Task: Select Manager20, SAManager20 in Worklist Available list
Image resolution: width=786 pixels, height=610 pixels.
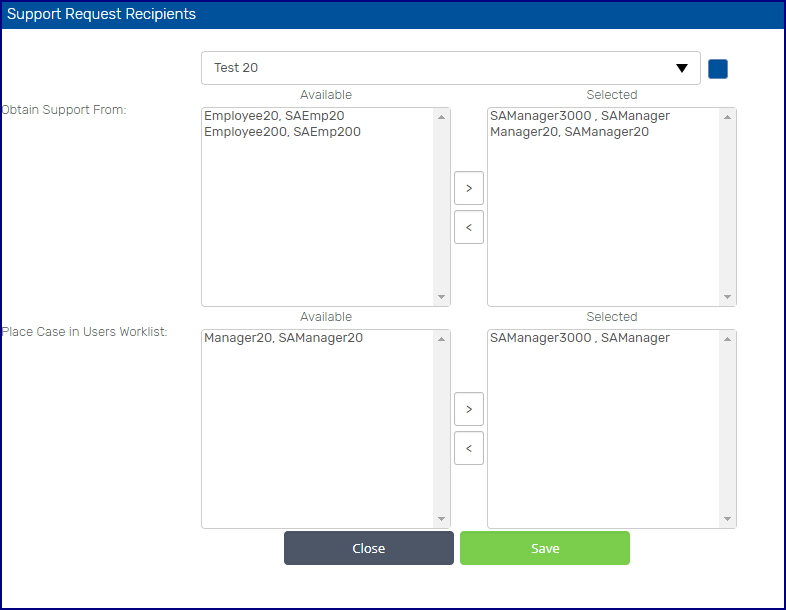Action: click(283, 338)
